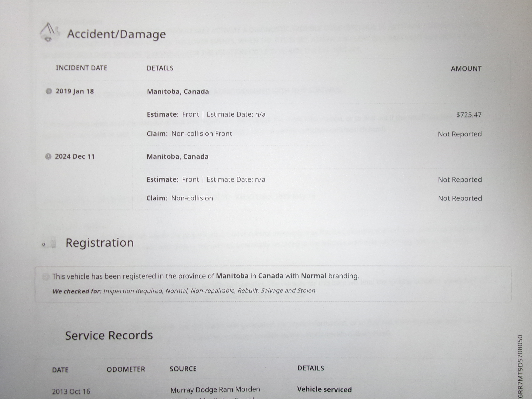
Task: Click the Registration section heading
Action: (99, 243)
